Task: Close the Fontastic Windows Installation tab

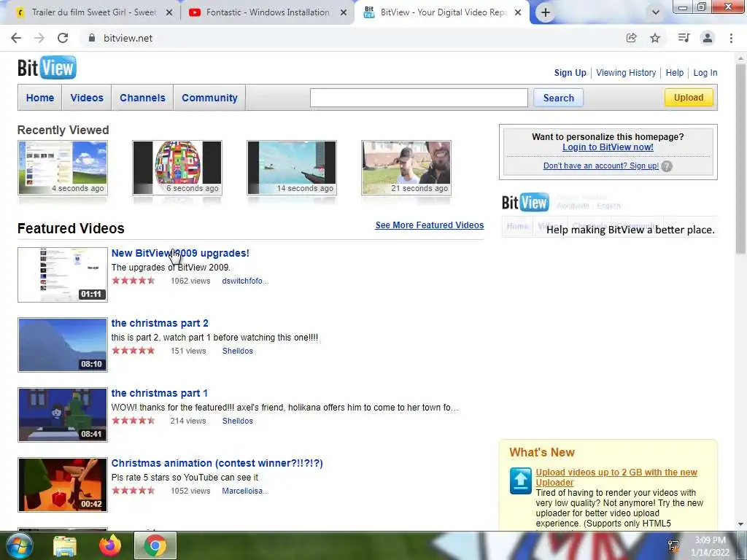Action: [344, 13]
